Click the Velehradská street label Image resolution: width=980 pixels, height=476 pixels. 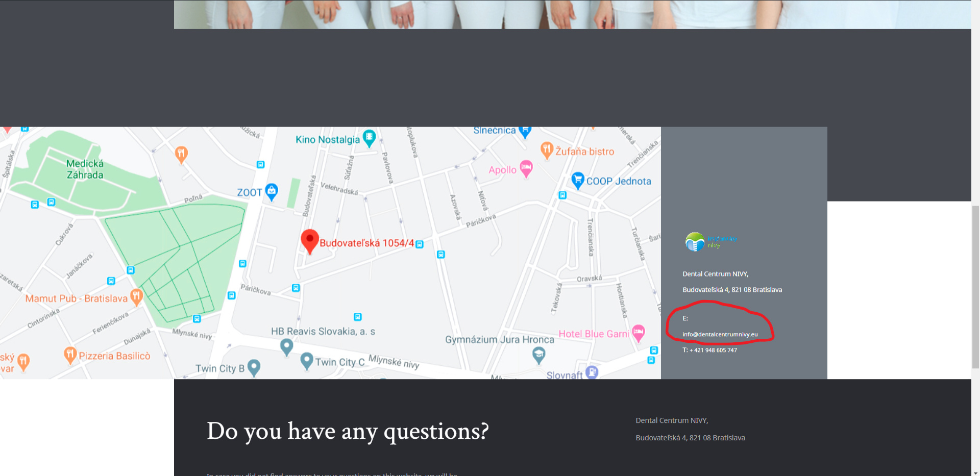coord(339,189)
